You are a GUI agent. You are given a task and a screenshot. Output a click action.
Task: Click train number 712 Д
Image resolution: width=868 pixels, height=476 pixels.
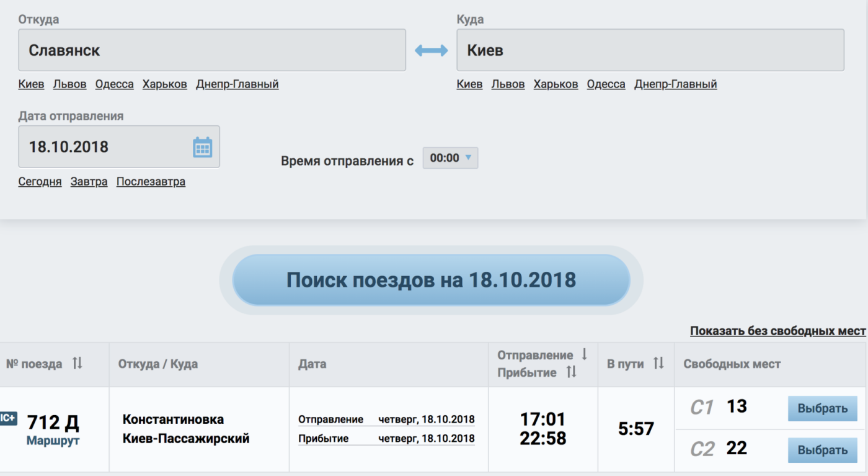[x=53, y=423]
